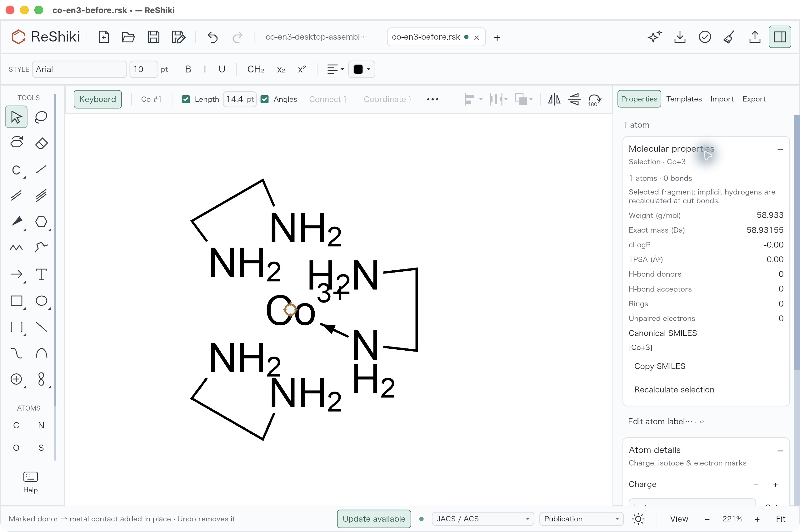Select the single bond line tool
800x532 pixels.
coord(41,169)
